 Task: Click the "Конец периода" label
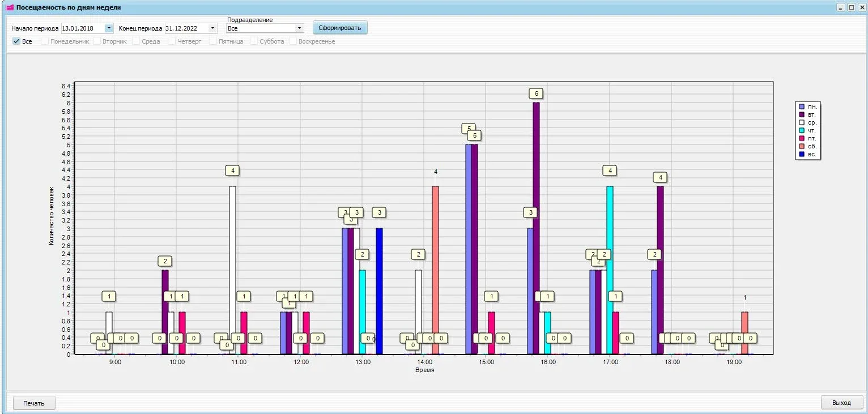[x=141, y=28]
